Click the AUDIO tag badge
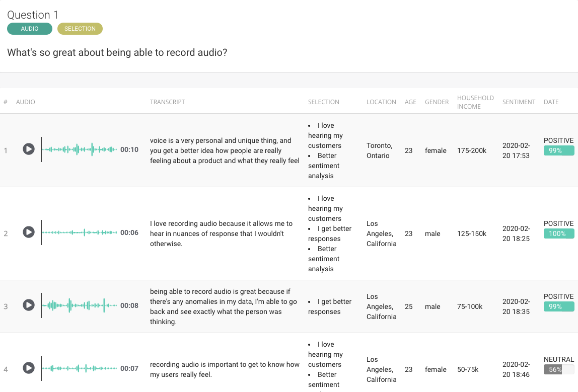Image resolution: width=578 pixels, height=392 pixels. (x=30, y=29)
